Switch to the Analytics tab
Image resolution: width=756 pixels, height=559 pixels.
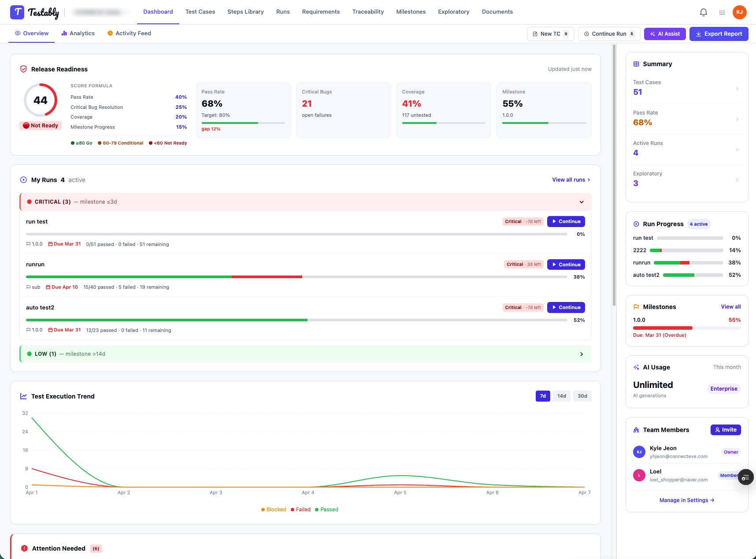(x=78, y=34)
